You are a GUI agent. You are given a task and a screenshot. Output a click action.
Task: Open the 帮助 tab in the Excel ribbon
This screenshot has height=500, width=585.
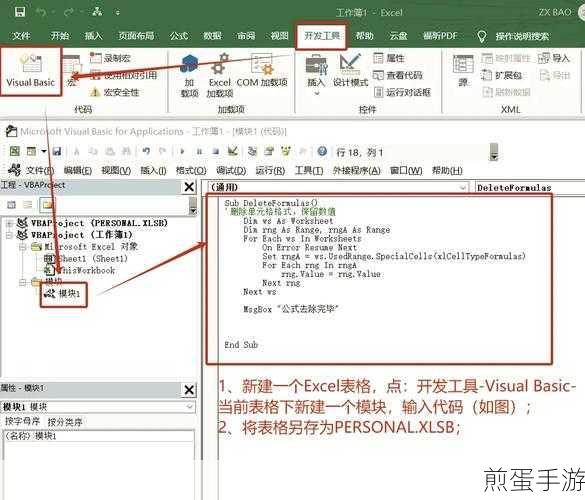tap(364, 36)
